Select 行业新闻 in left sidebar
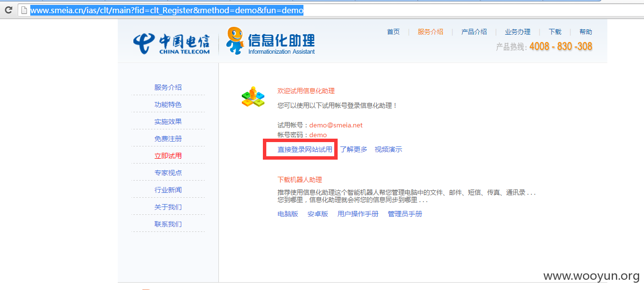The width and height of the screenshot is (644, 290). [168, 190]
